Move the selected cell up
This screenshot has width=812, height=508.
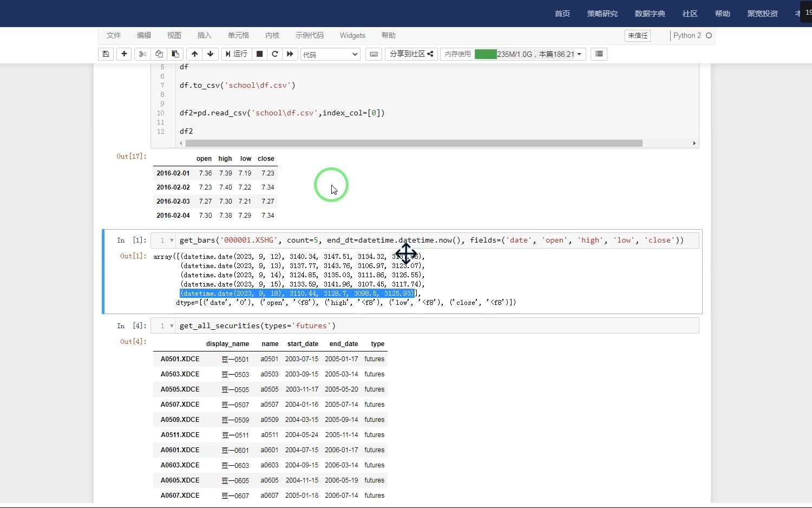[194, 54]
